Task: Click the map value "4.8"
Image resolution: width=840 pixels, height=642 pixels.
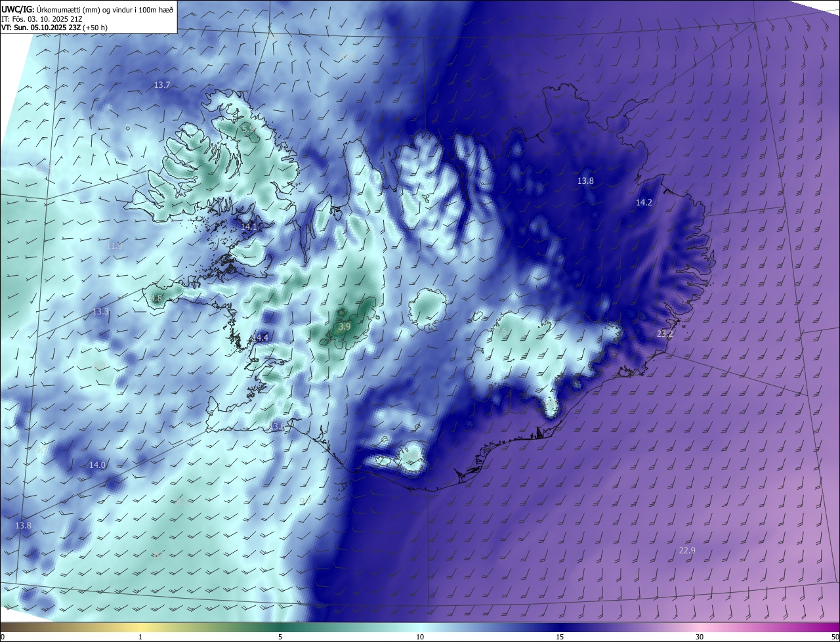Action: (156, 299)
